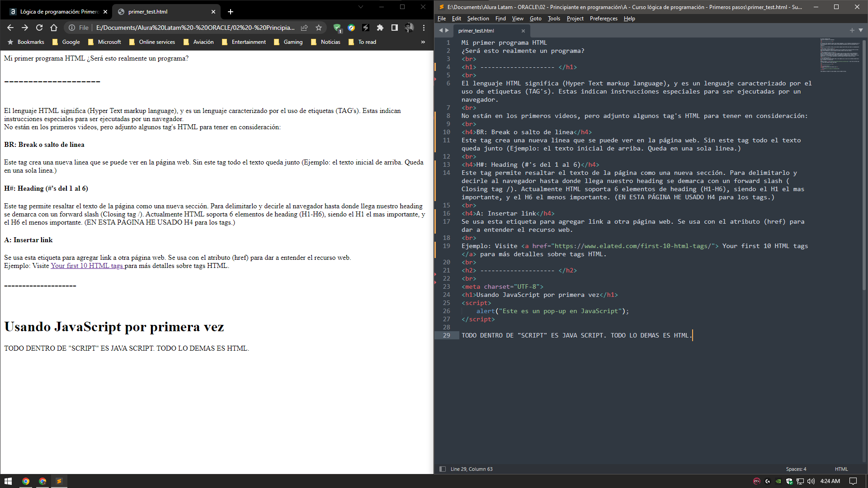The width and height of the screenshot is (868, 488).
Task: Click the shield security icon in address bar
Action: [337, 28]
